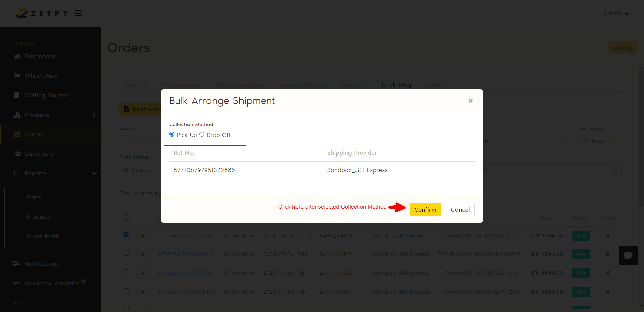This screenshot has width=644, height=312.
Task: Expand order row 577706797951322885 plus icon
Action: [143, 236]
